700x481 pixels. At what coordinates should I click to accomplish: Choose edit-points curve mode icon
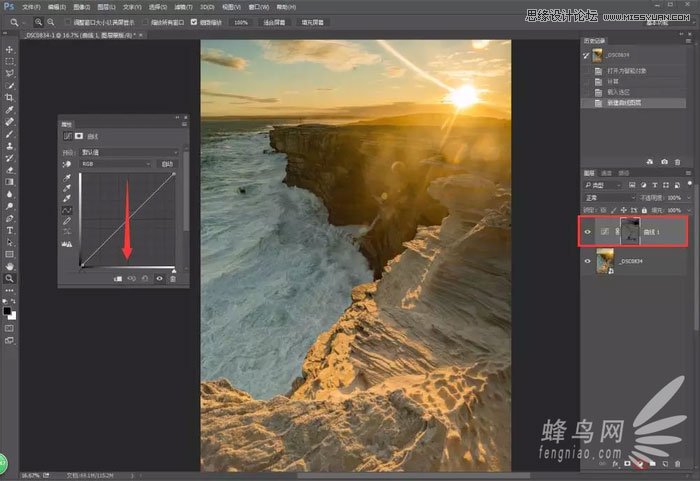tap(67, 210)
